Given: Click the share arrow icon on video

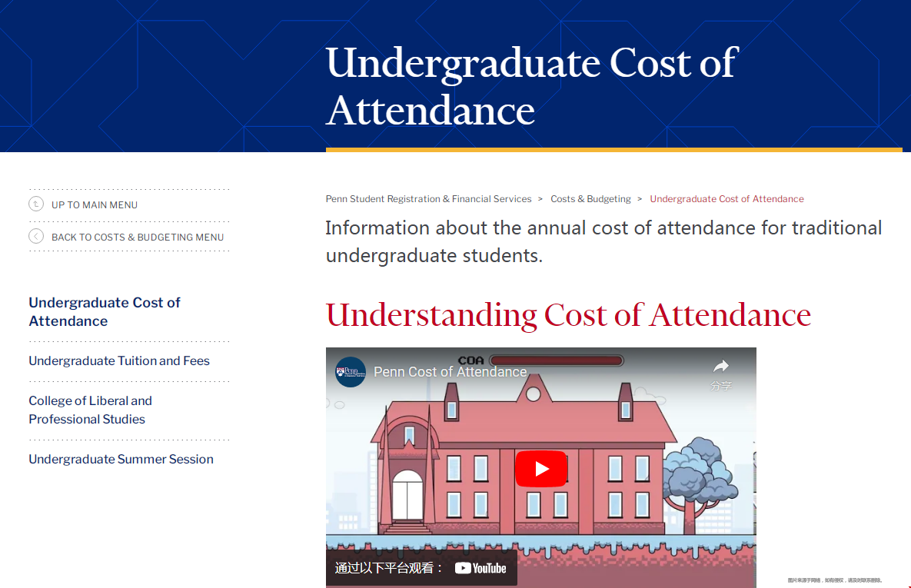Looking at the screenshot, I should [x=720, y=367].
